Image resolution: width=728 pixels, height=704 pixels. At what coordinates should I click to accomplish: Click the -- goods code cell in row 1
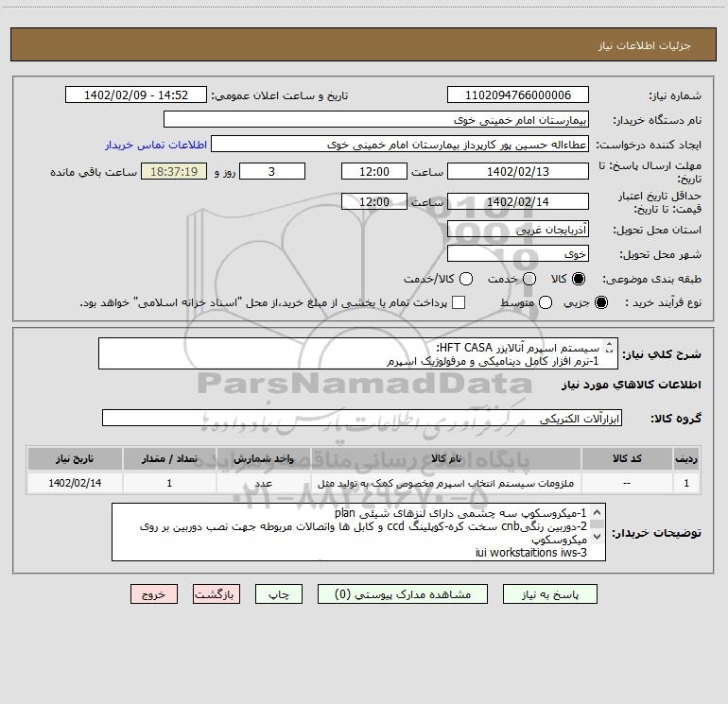click(627, 484)
